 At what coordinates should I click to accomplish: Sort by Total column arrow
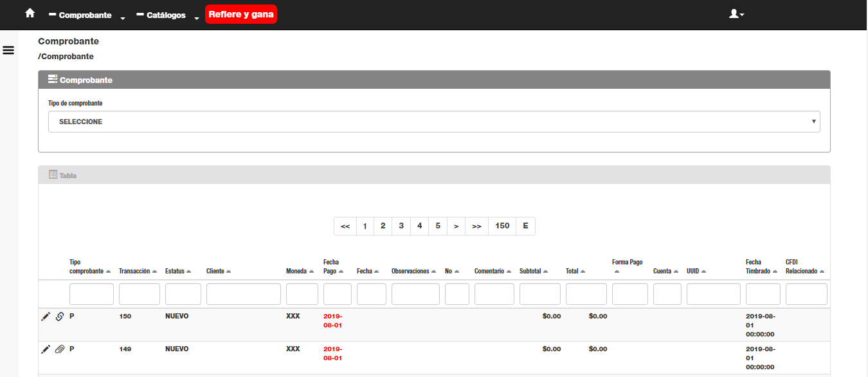[583, 271]
